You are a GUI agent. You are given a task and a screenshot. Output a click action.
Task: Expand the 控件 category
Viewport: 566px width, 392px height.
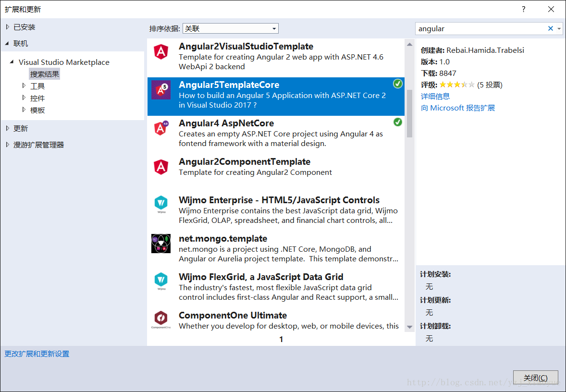24,98
